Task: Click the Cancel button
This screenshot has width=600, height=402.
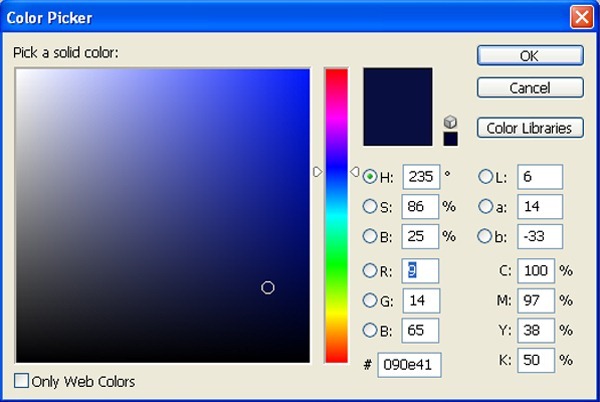Action: (x=530, y=88)
